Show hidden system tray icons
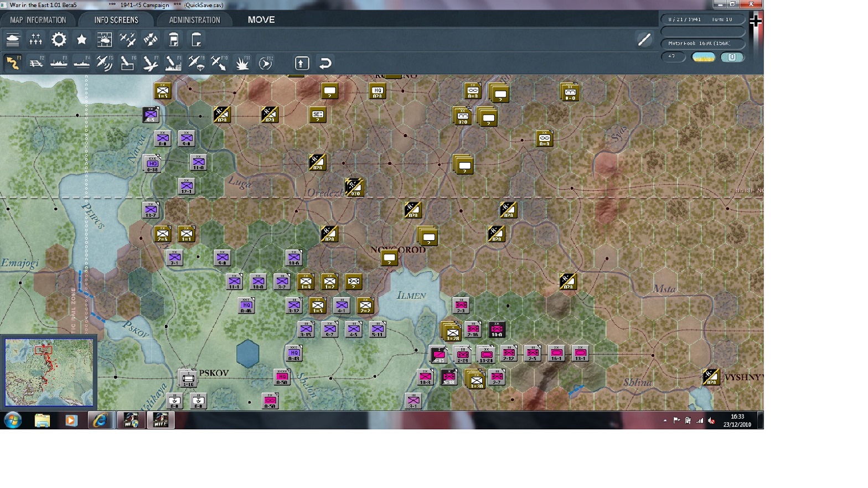The width and height of the screenshot is (868, 488). [665, 420]
